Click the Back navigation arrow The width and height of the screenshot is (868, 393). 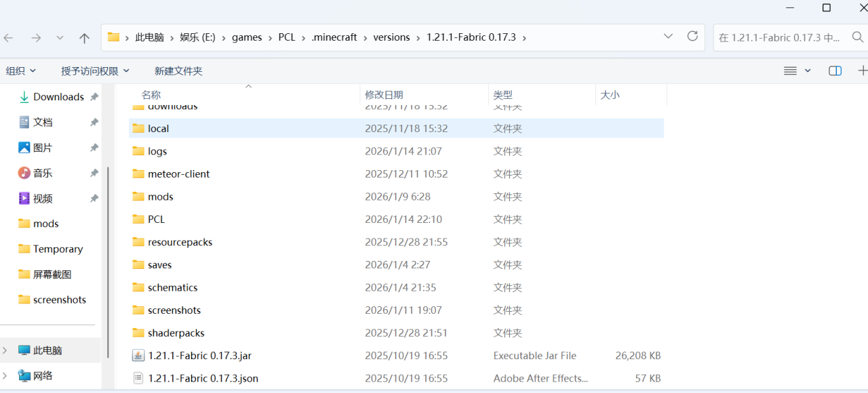9,38
